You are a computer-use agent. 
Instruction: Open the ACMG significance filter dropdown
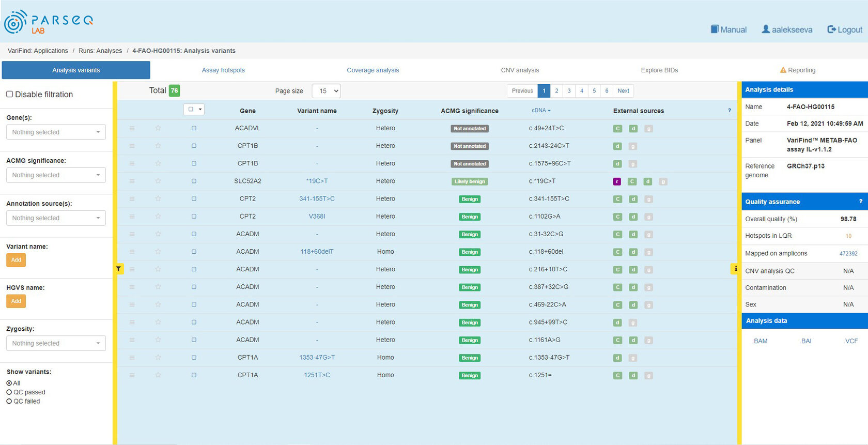point(56,175)
